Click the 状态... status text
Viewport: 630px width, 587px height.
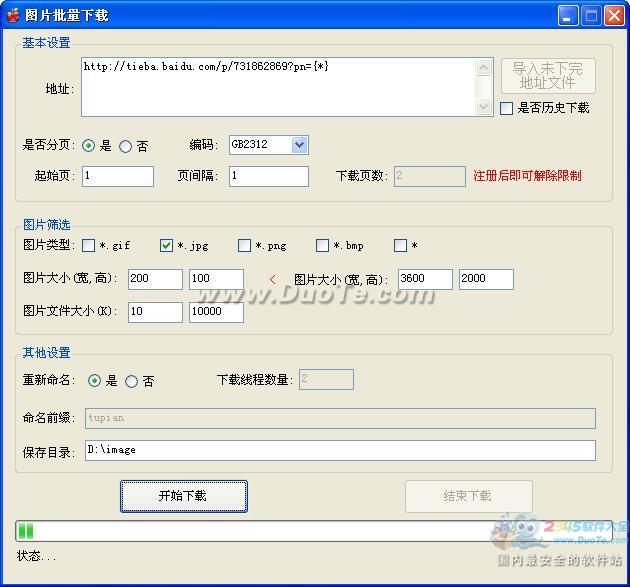click(36, 556)
